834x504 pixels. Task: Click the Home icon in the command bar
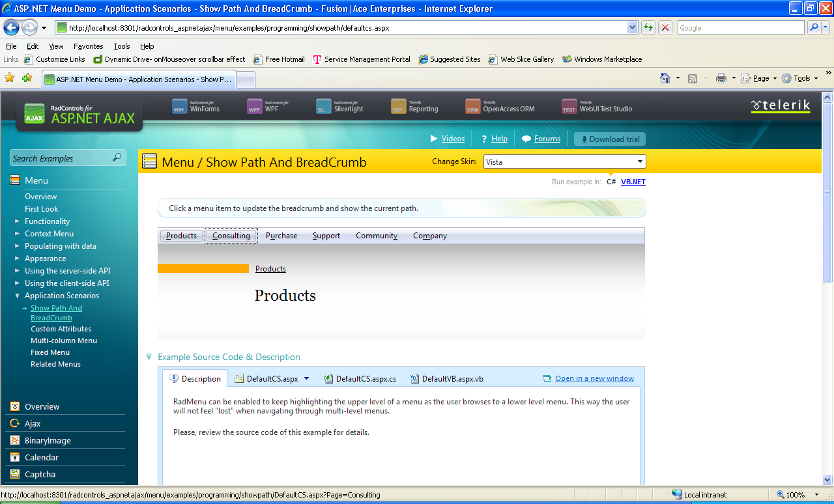tap(665, 78)
